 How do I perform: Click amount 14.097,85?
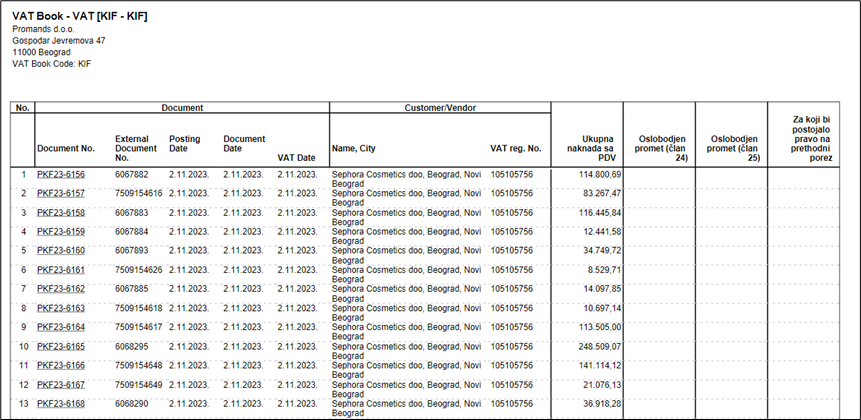point(602,289)
